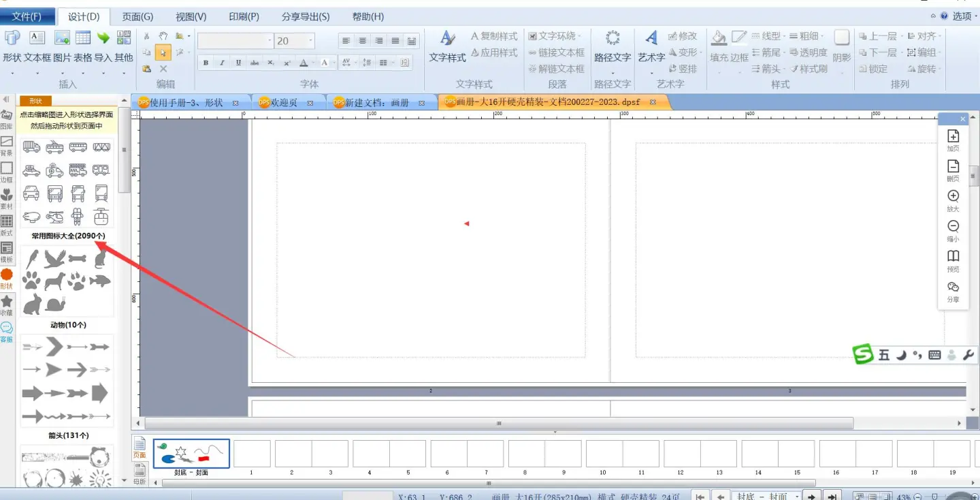Toggle bold text formatting

point(206,63)
